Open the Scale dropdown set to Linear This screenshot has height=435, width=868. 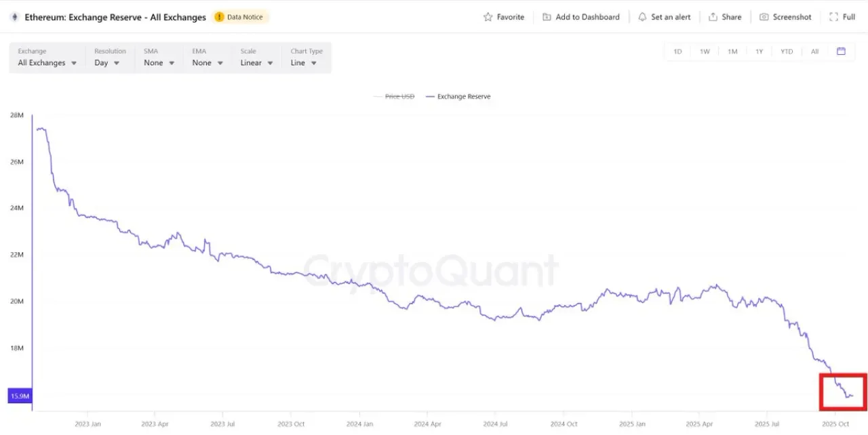click(257, 58)
